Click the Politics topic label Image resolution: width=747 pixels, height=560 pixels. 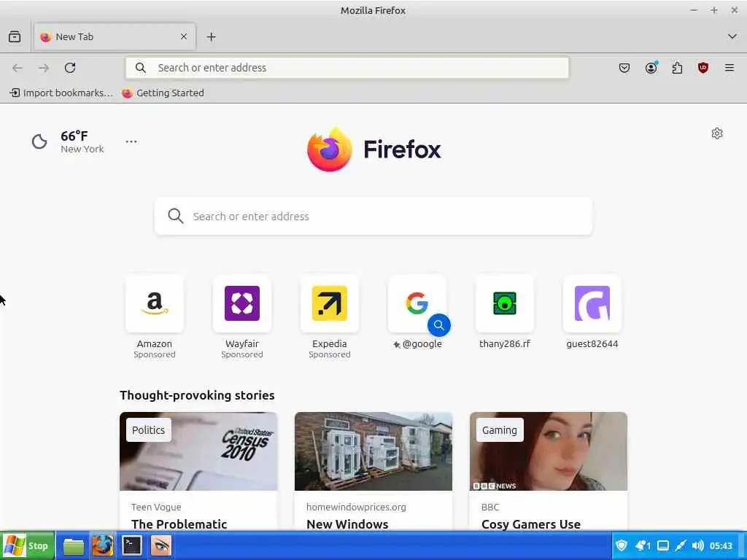click(149, 430)
